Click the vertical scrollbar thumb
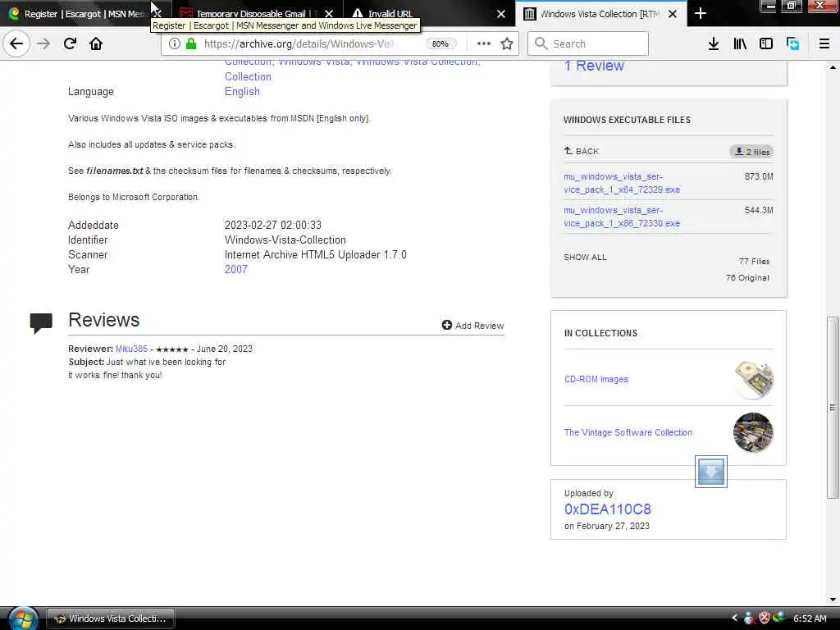Screen dimensions: 840x630 (833, 408)
